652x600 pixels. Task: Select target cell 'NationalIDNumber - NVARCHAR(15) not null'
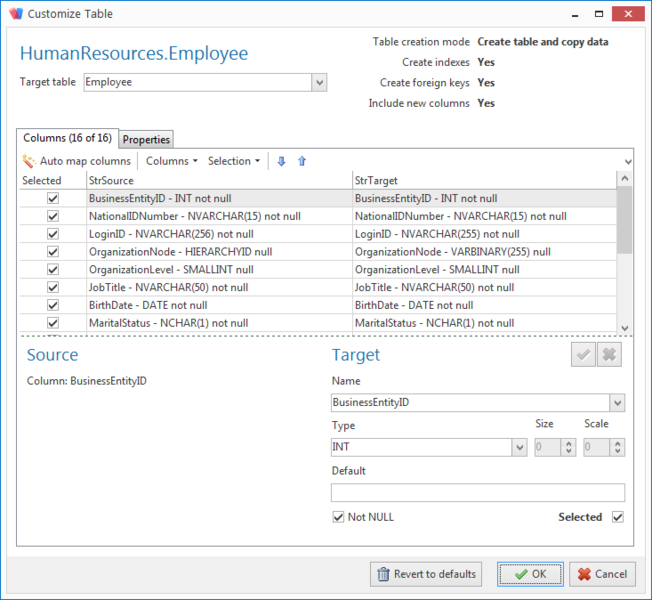(x=484, y=216)
